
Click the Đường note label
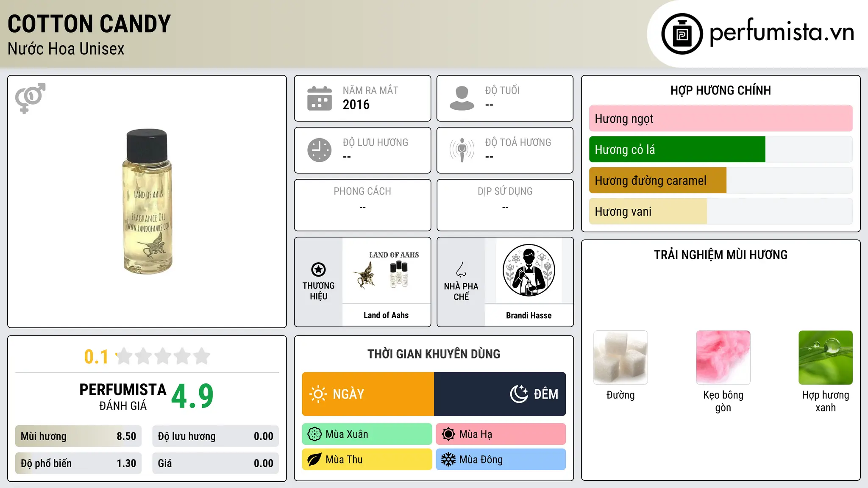point(620,395)
